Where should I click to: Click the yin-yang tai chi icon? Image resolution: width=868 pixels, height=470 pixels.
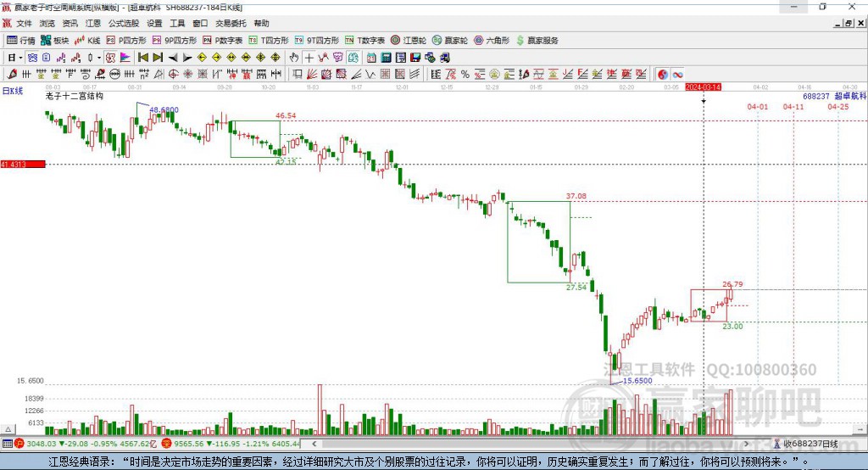point(663,75)
